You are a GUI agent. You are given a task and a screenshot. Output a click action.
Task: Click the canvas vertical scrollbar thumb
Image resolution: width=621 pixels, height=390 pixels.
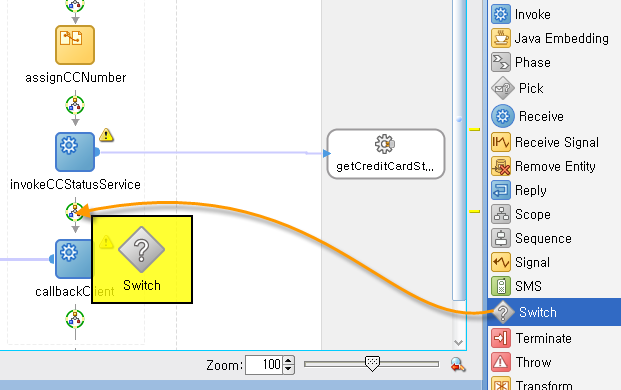[x=459, y=150]
